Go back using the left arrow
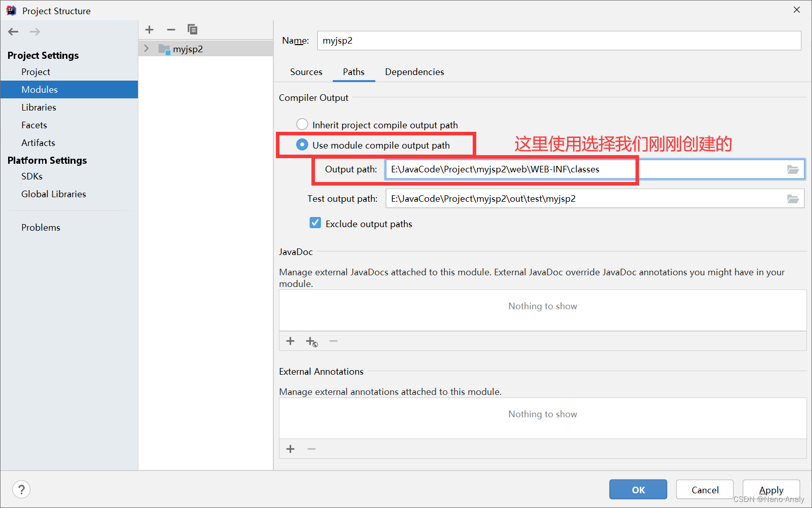 click(13, 32)
